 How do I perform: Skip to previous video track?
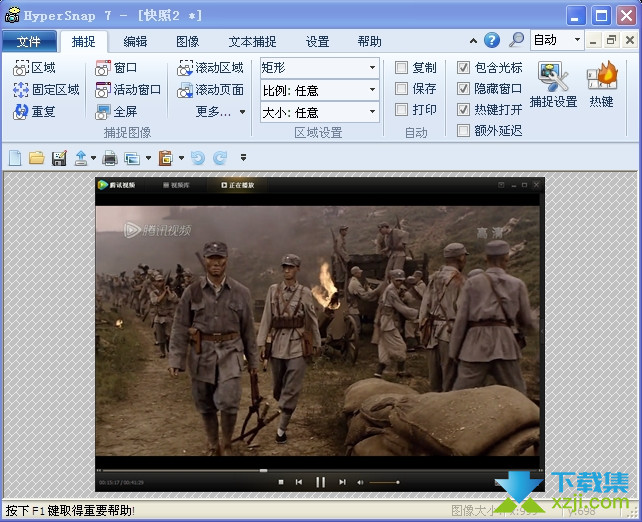(x=299, y=482)
